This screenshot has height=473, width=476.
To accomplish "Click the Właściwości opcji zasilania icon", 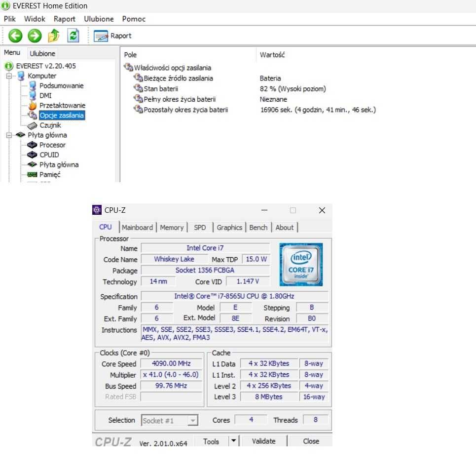I will click(128, 67).
